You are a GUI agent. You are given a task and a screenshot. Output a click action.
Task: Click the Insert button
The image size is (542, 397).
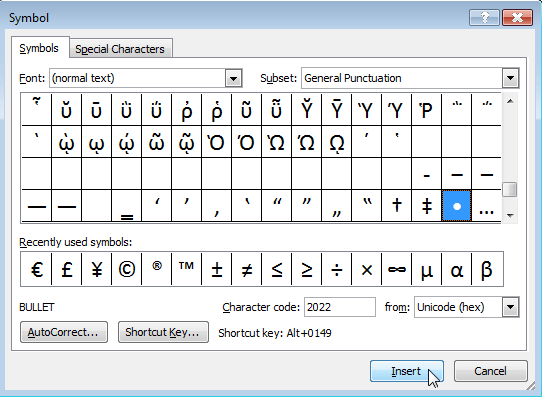click(x=407, y=371)
